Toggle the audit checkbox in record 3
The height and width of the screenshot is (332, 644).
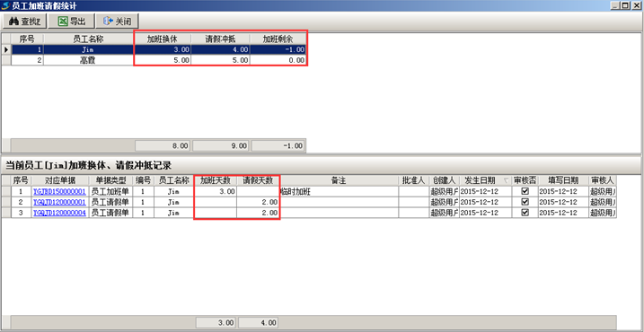tap(525, 213)
